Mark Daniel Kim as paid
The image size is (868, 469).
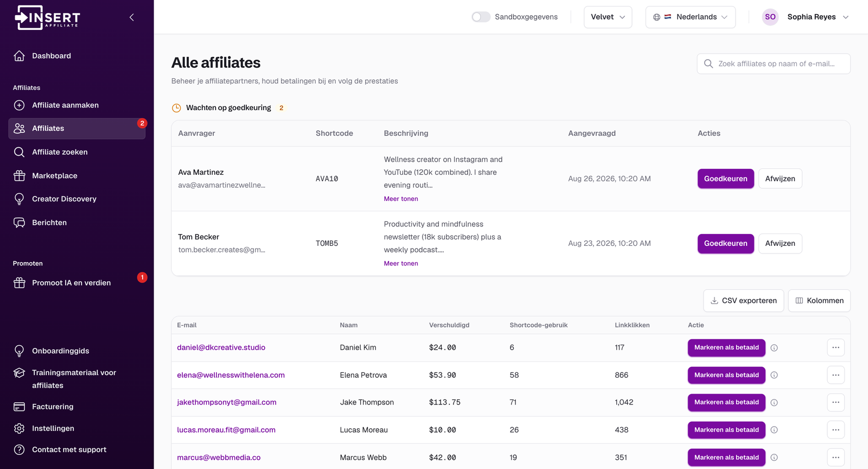726,347
